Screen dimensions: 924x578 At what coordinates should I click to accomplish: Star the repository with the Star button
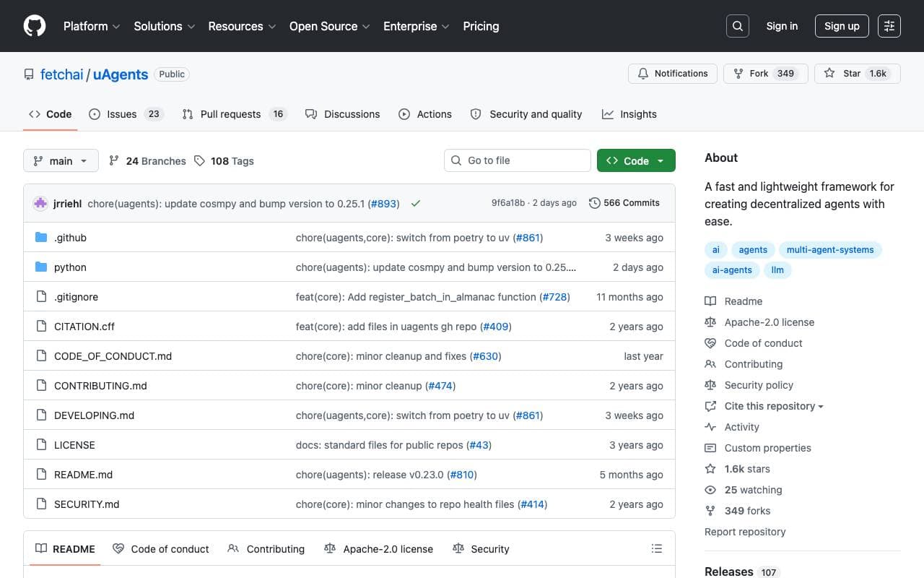click(x=857, y=74)
